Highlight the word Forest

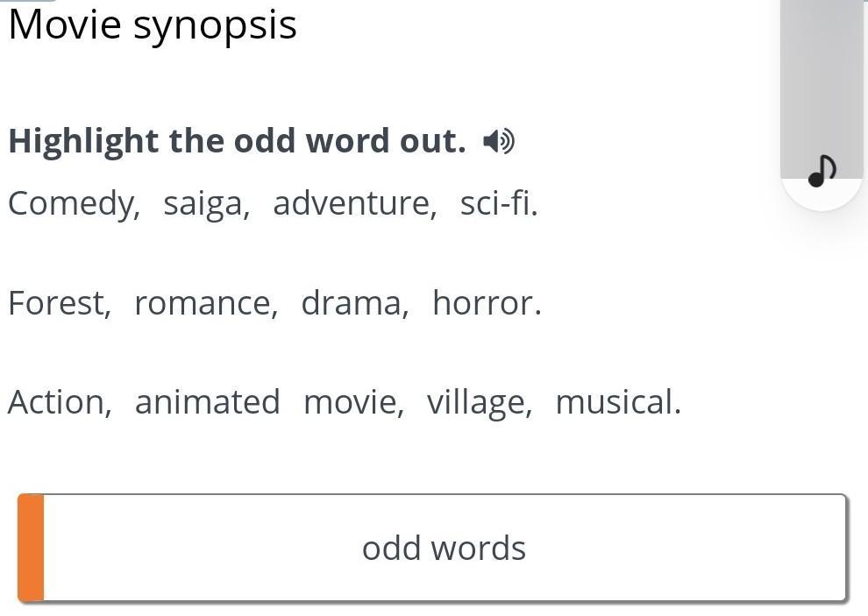[59, 303]
